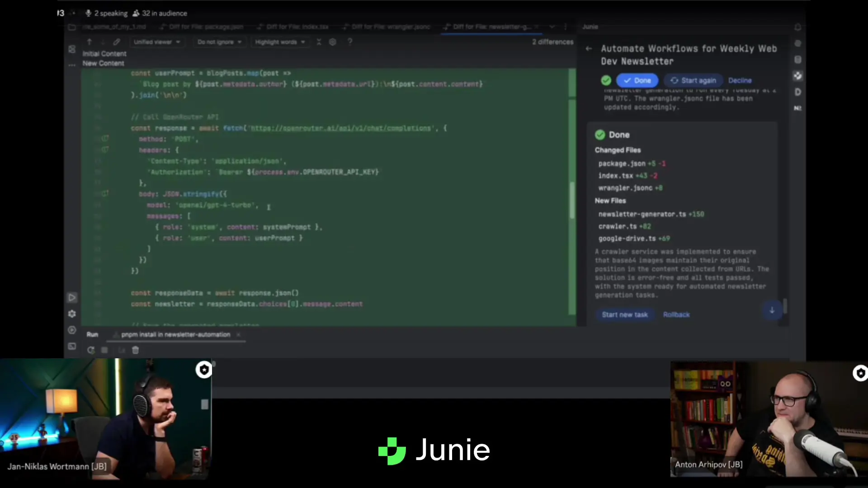Click the blue Done button

(637, 80)
